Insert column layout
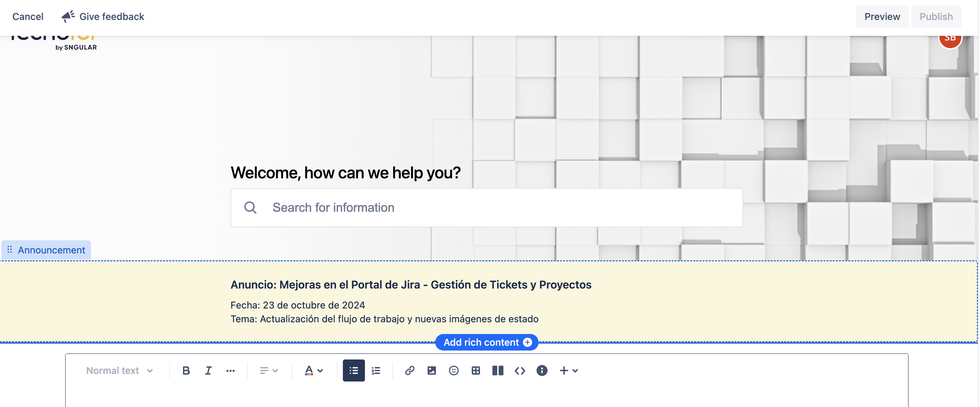 coord(498,371)
